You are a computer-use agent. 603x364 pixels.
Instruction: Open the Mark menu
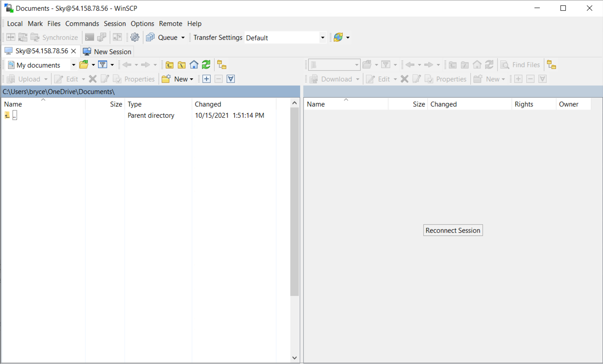point(35,24)
